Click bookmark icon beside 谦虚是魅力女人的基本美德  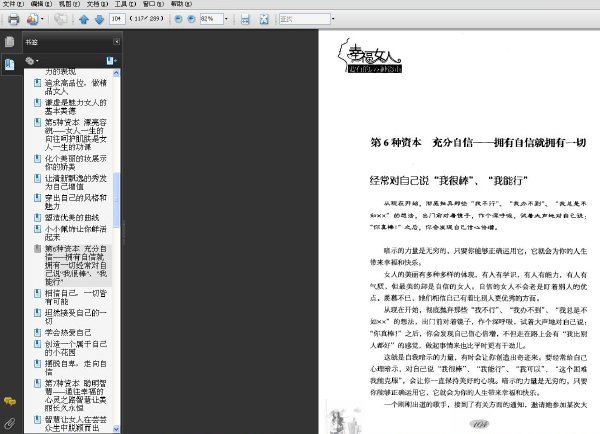click(37, 103)
